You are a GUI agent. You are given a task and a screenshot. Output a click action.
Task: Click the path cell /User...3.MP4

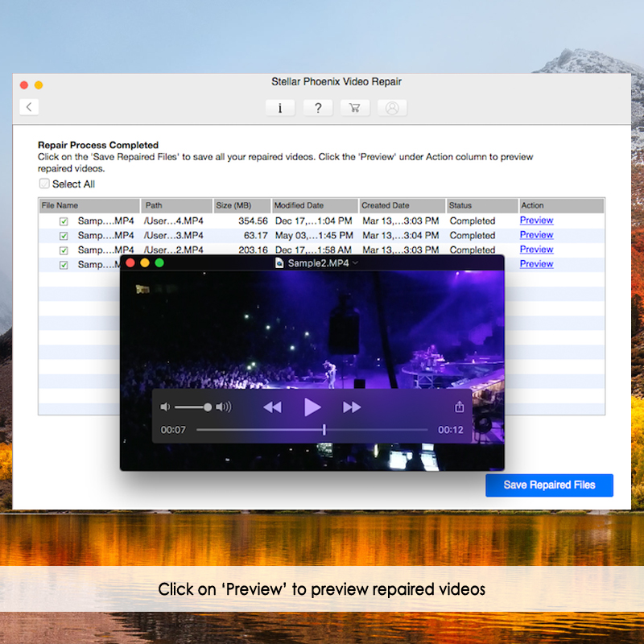173,235
